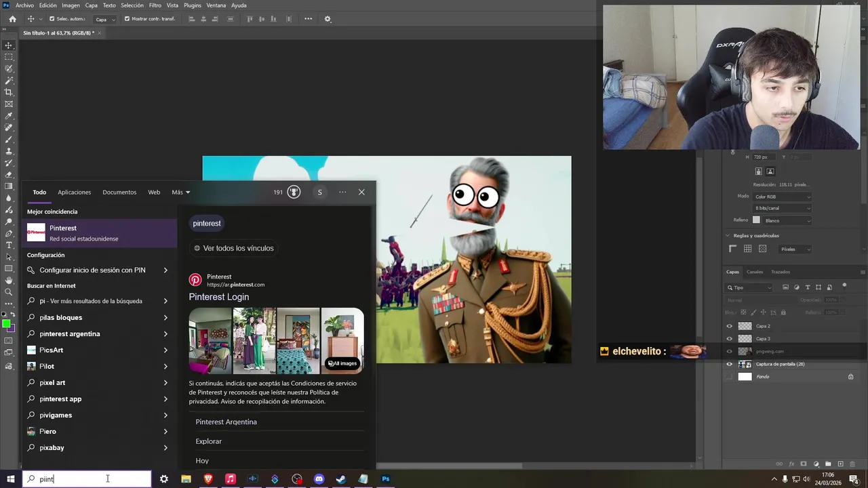Select the Aplicaciones search tab
This screenshot has height=488, width=868.
75,192
